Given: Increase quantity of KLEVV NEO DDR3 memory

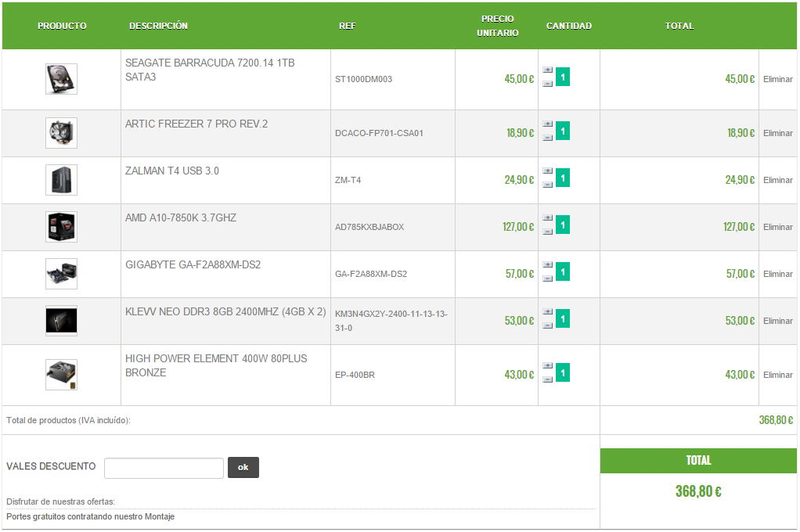Looking at the screenshot, I should click(x=547, y=311).
